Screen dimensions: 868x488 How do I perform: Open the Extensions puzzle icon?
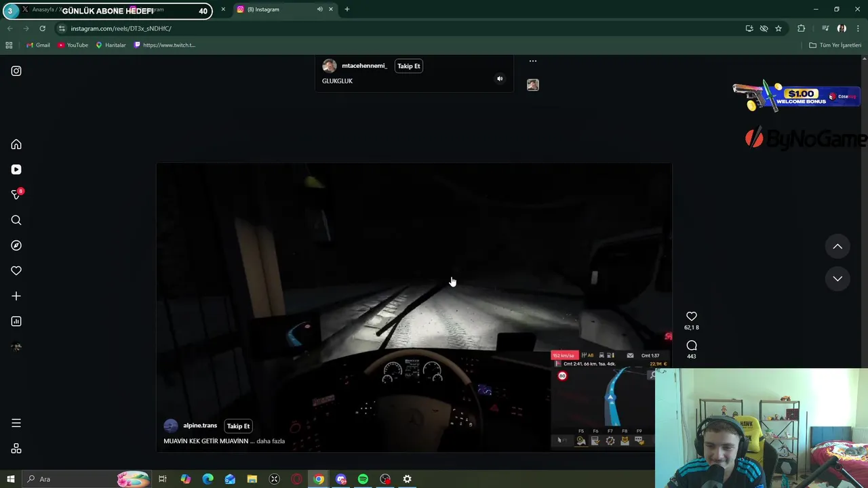(802, 28)
